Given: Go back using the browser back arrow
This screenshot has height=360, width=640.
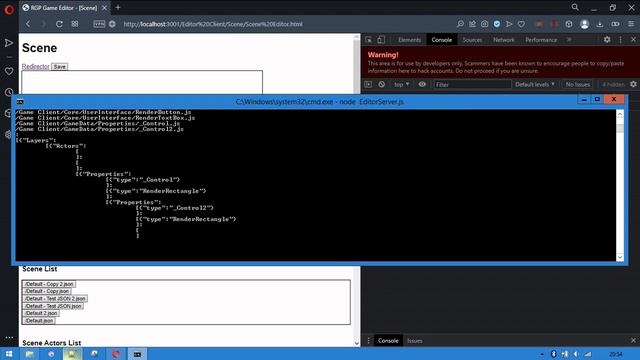Looking at the screenshot, I should (x=28, y=24).
